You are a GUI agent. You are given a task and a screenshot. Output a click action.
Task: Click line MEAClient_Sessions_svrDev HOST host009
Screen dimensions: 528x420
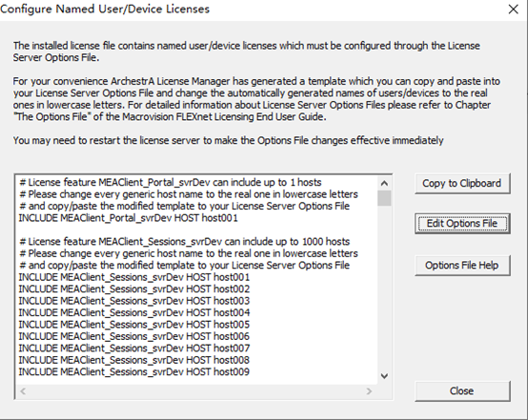134,371
